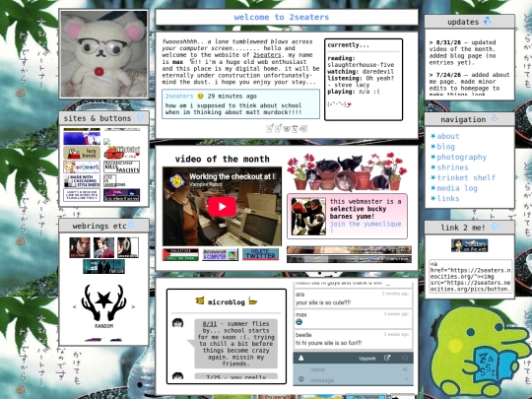
Task: Open the headphones webring thumbnail
Action: pos(128,247)
